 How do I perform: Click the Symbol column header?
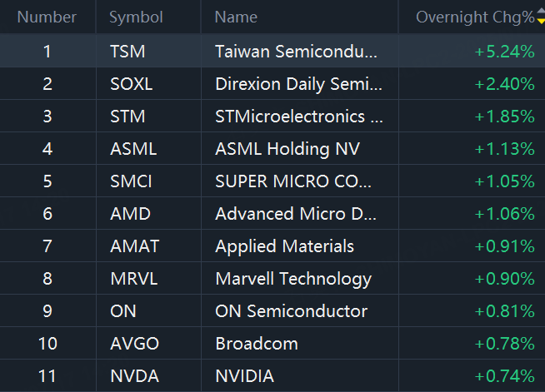pos(137,17)
